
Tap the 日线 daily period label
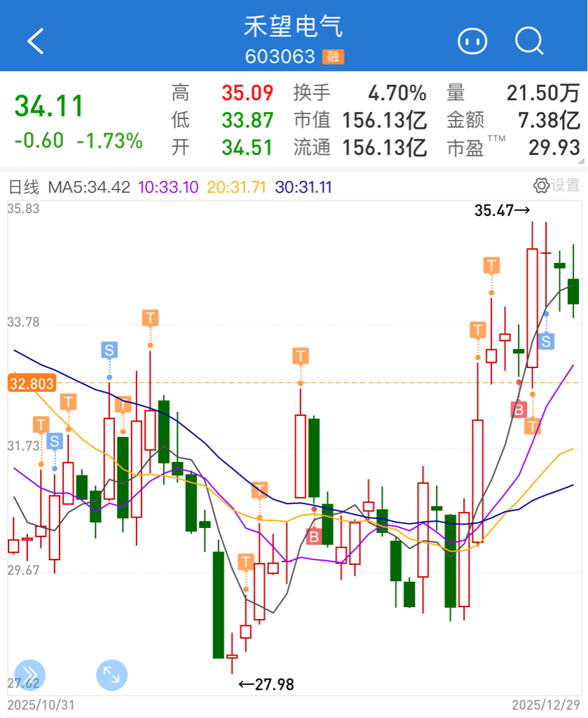(x=24, y=187)
